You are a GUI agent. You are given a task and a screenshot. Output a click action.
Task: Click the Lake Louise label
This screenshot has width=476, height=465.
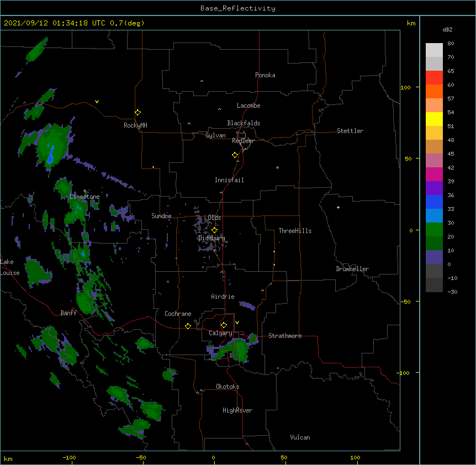point(10,267)
